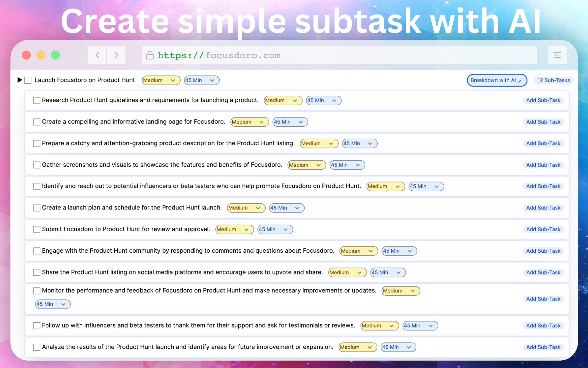Open priority dropdown for launch plan task
Screen dimensions: 588x368
click(x=246, y=208)
